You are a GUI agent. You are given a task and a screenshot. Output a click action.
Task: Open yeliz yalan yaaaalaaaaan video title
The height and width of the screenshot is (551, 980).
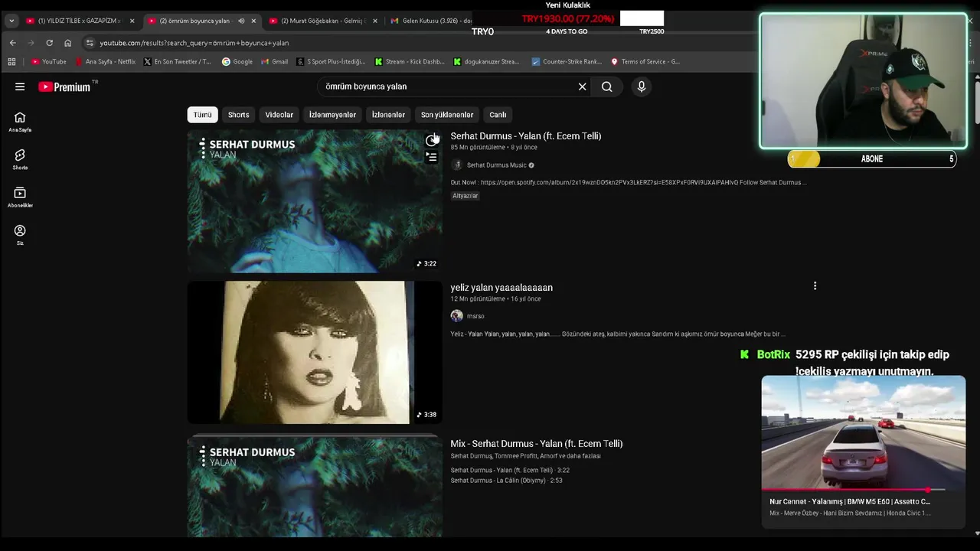pos(501,288)
